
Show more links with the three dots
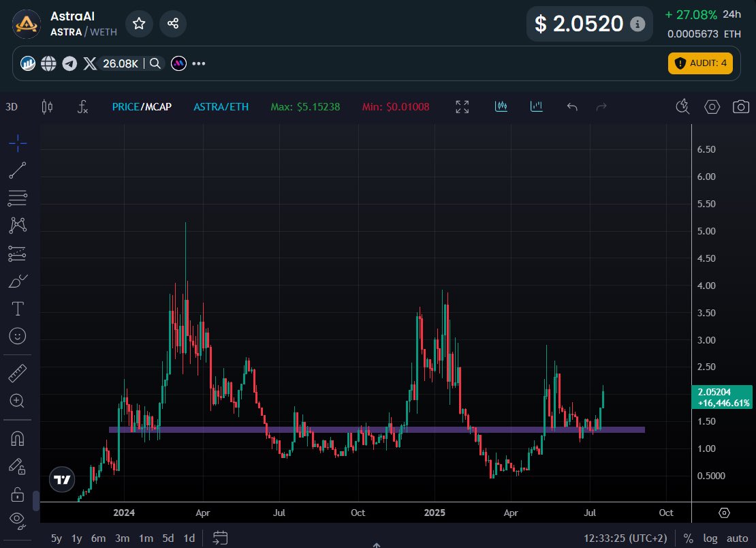pos(199,63)
